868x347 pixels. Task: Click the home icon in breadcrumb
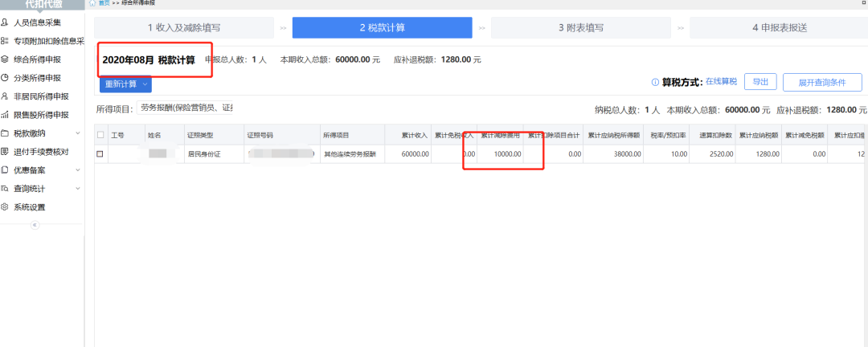(x=92, y=3)
